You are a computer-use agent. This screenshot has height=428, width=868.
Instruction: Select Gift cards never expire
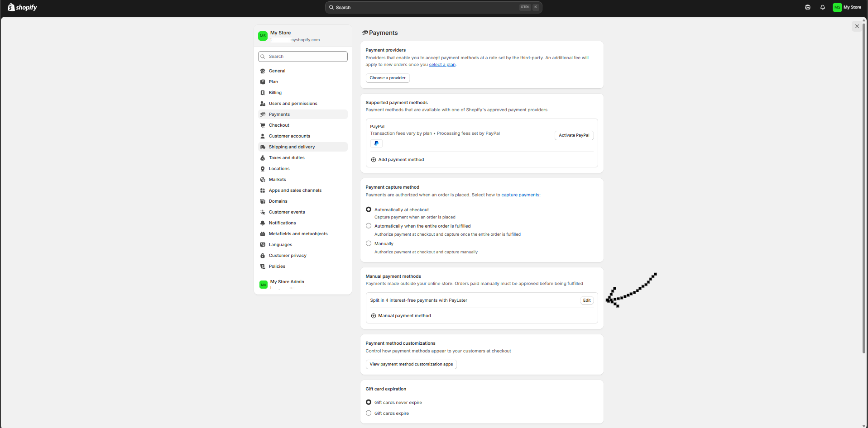(x=369, y=402)
